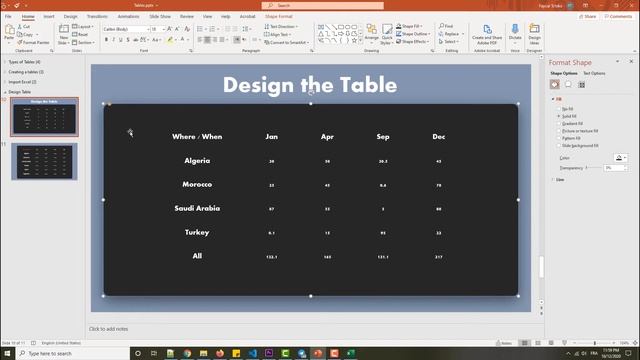640x360 pixels.
Task: Open the File tab
Action: (x=8, y=16)
